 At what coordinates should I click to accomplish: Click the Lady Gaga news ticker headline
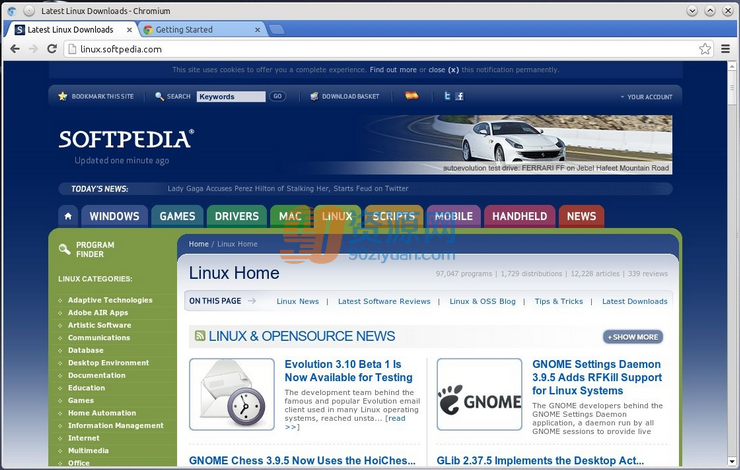pyautogui.click(x=288, y=189)
